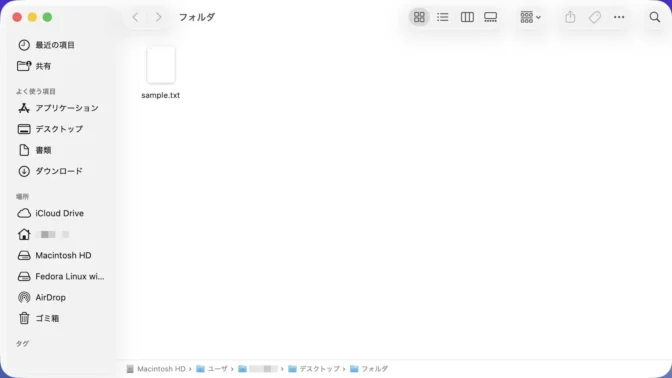
Task: Go back with the left chevron button
Action: 135,17
